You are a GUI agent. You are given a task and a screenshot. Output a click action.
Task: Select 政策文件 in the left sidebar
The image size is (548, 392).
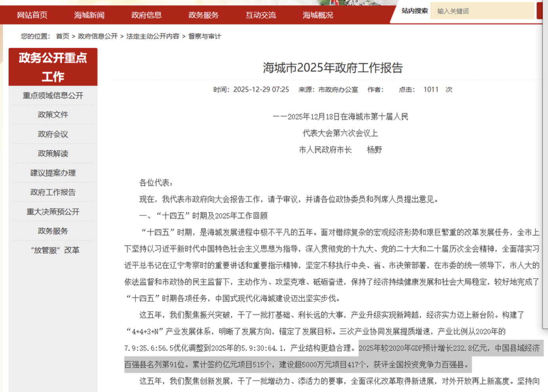tap(53, 115)
